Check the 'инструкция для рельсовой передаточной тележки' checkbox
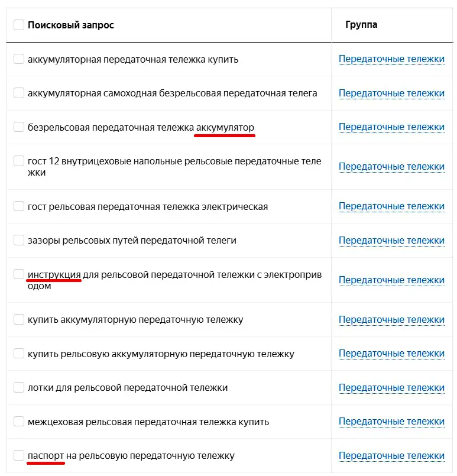This screenshot has height=476, width=457. pos(19,274)
